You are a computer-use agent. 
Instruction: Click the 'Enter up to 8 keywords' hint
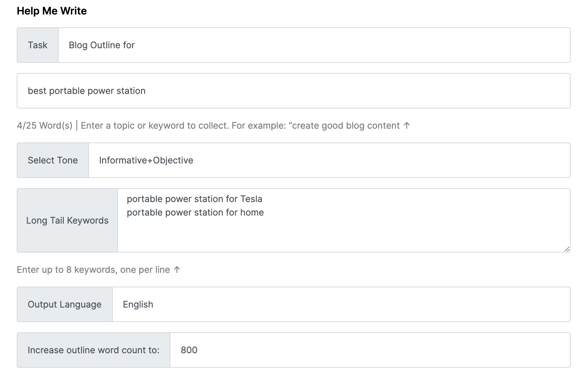(x=93, y=270)
